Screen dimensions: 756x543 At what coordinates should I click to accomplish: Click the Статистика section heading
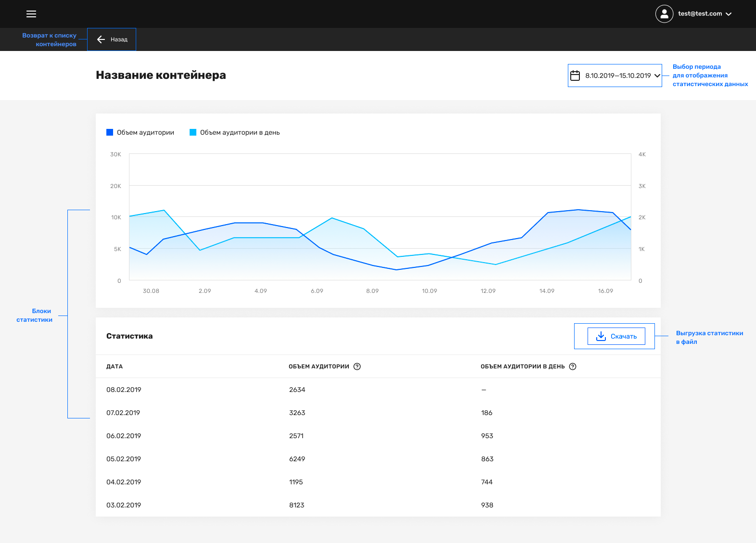tap(129, 336)
